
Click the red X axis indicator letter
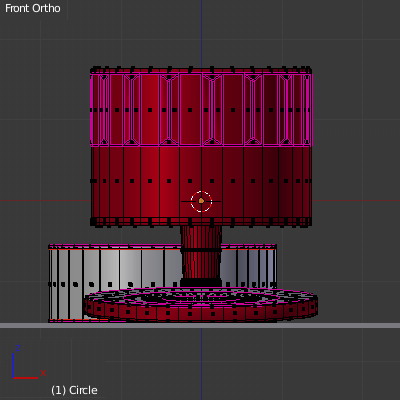[x=43, y=373]
